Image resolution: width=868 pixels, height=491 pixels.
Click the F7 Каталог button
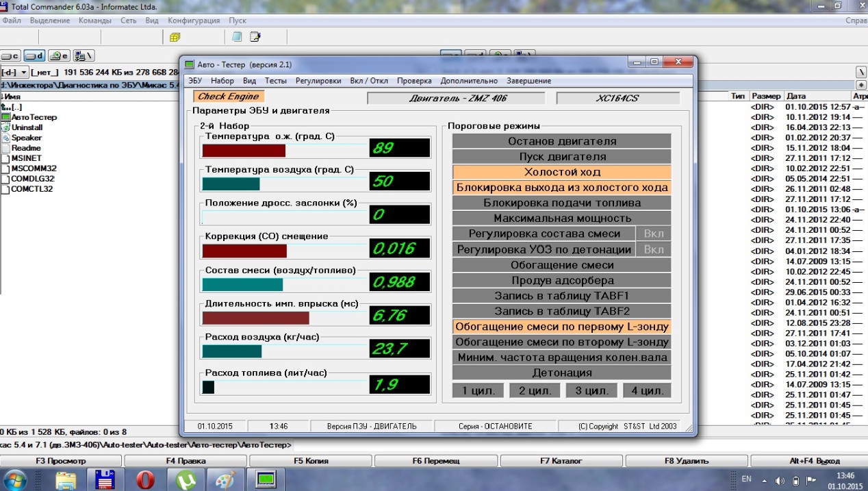tap(561, 461)
